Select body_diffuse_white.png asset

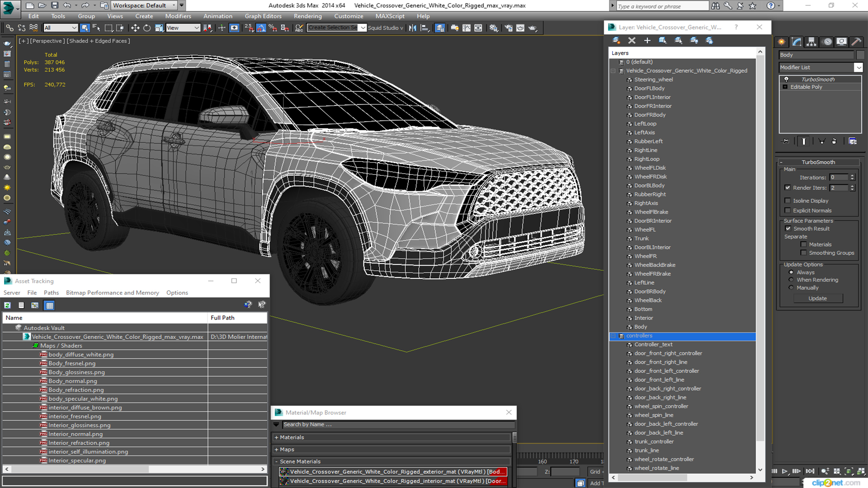(x=81, y=355)
